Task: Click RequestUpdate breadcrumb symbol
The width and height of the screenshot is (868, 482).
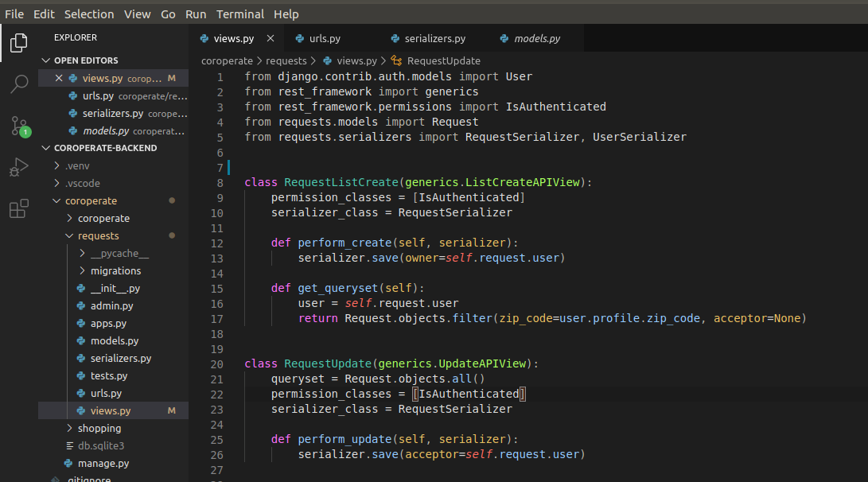Action: click(x=443, y=61)
